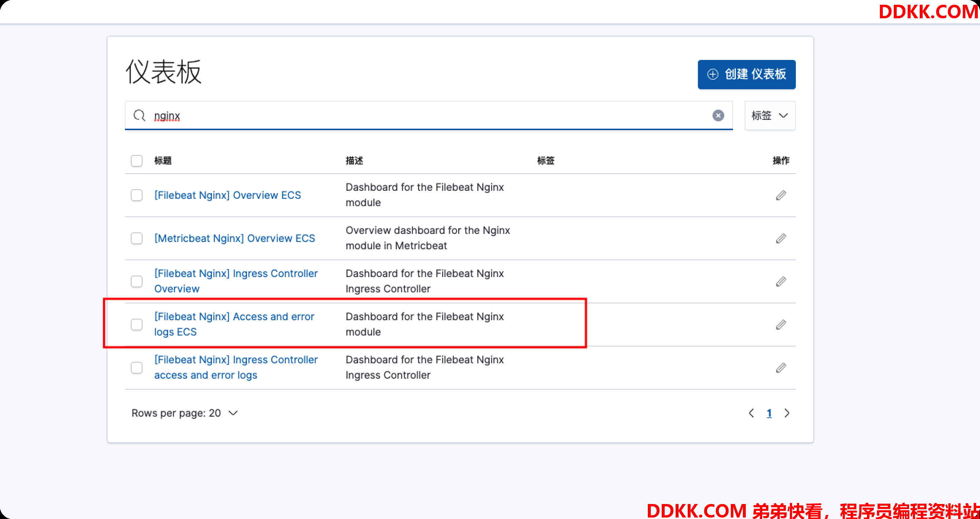Click the 仪表板 page heading
The height and width of the screenshot is (519, 980).
point(163,72)
